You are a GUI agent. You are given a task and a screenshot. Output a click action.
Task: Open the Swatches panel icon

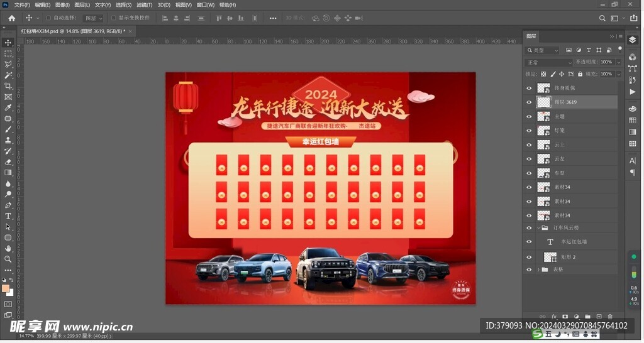[x=633, y=121]
